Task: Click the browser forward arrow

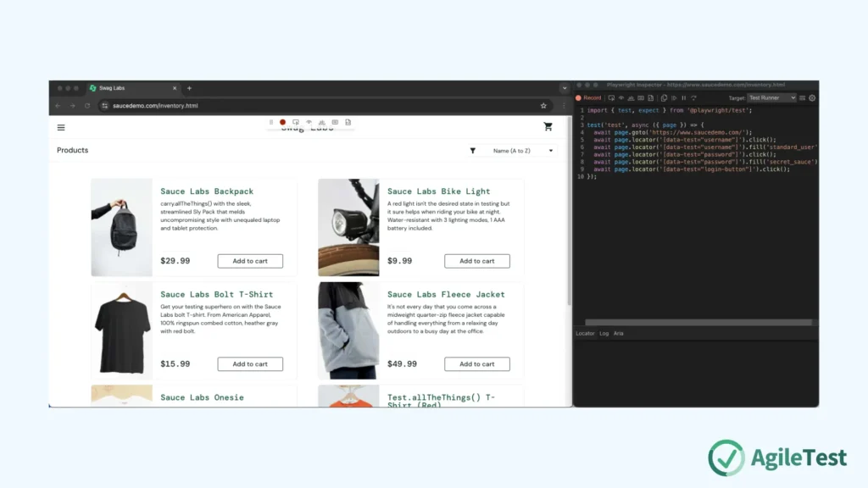Action: point(73,106)
